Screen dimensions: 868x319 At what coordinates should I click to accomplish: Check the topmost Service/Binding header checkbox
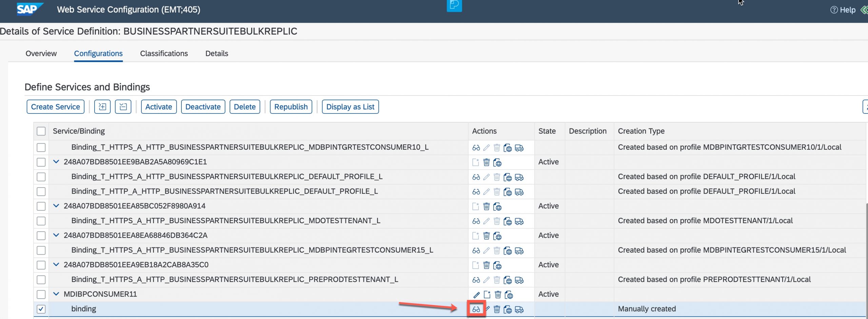coord(41,131)
